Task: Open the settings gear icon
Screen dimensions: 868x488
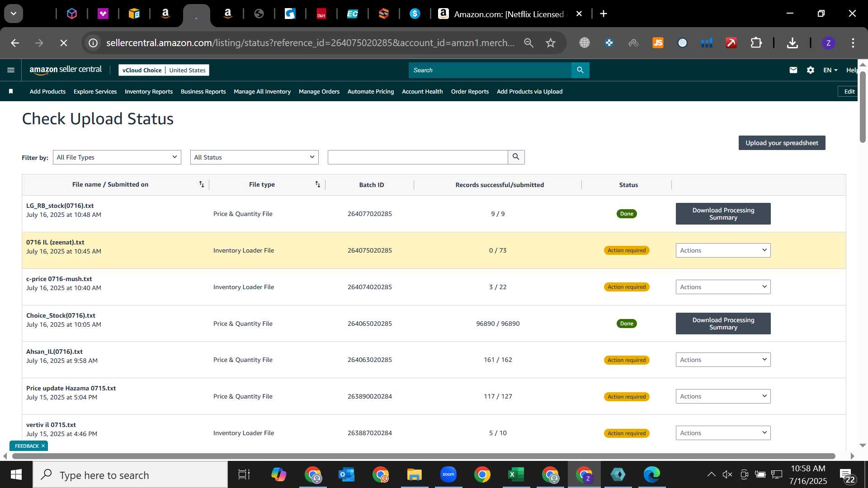Action: coord(811,70)
